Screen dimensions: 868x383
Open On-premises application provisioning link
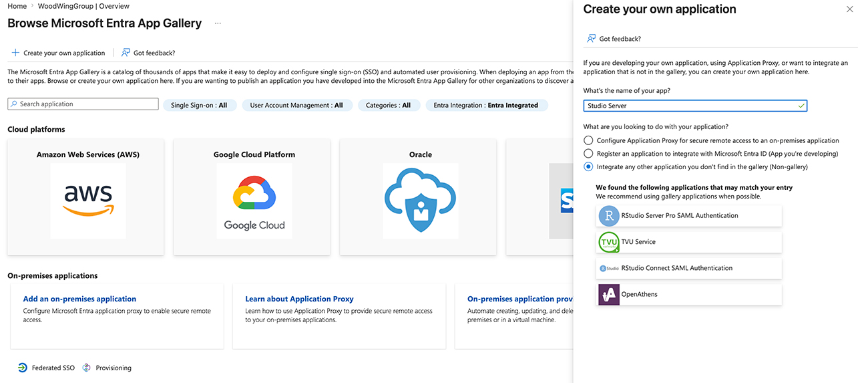(520, 299)
